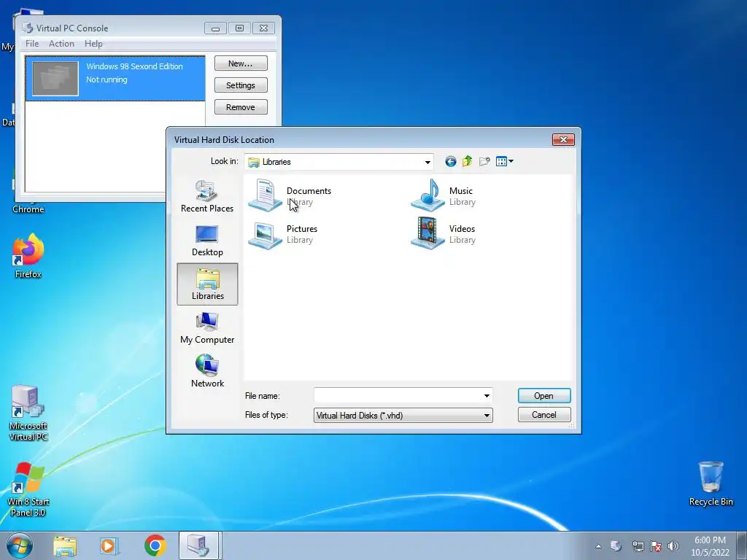Open the volume speaker tray icon
747x560 pixels.
(x=673, y=546)
